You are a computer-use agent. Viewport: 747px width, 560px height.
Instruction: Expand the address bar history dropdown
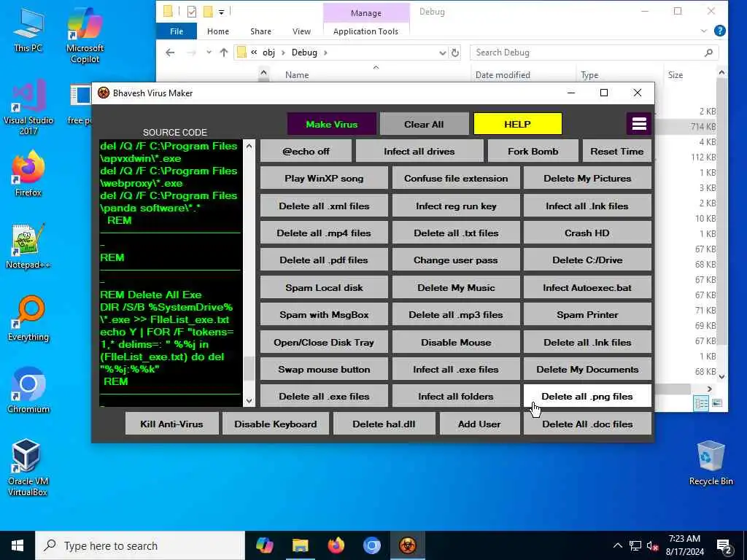[x=443, y=52]
